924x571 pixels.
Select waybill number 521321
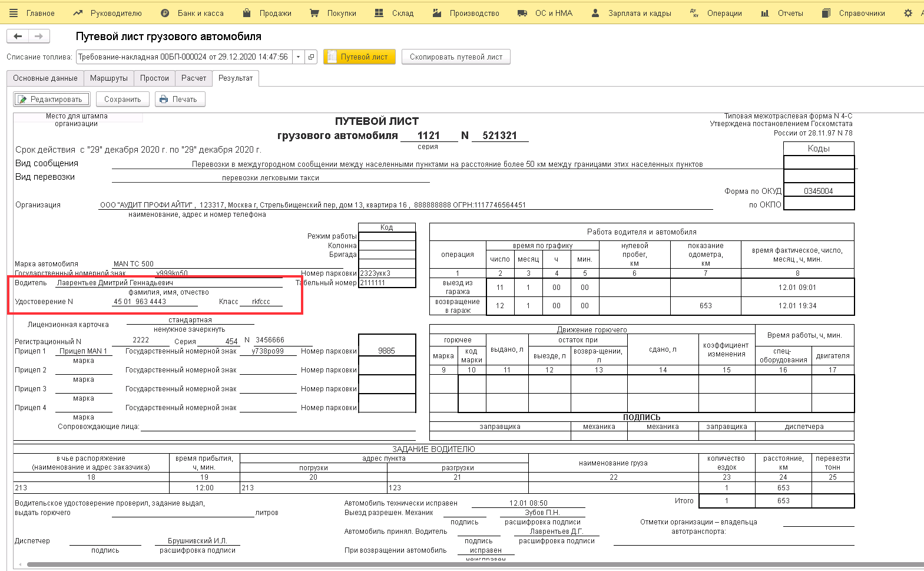coord(499,136)
